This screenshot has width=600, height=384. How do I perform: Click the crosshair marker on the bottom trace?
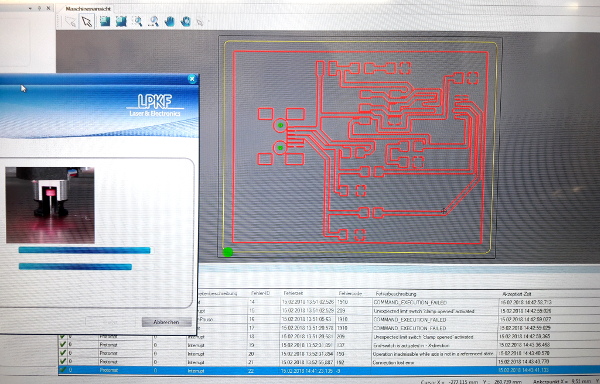click(x=444, y=211)
